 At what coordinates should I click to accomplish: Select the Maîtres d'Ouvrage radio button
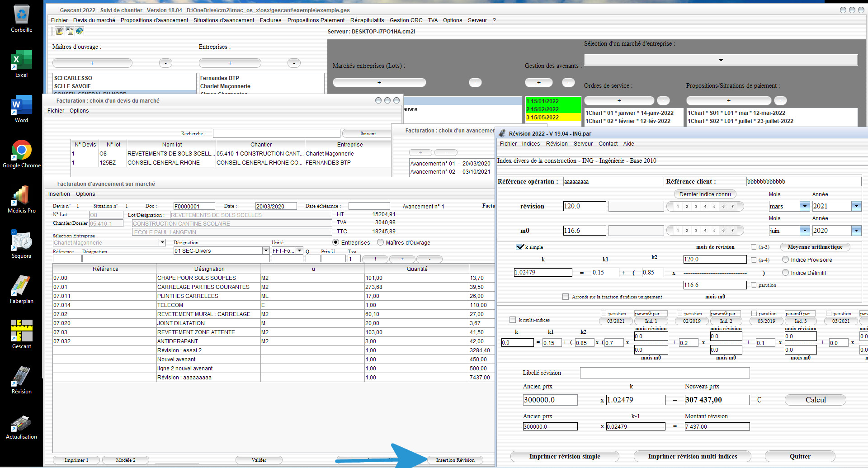pos(380,242)
